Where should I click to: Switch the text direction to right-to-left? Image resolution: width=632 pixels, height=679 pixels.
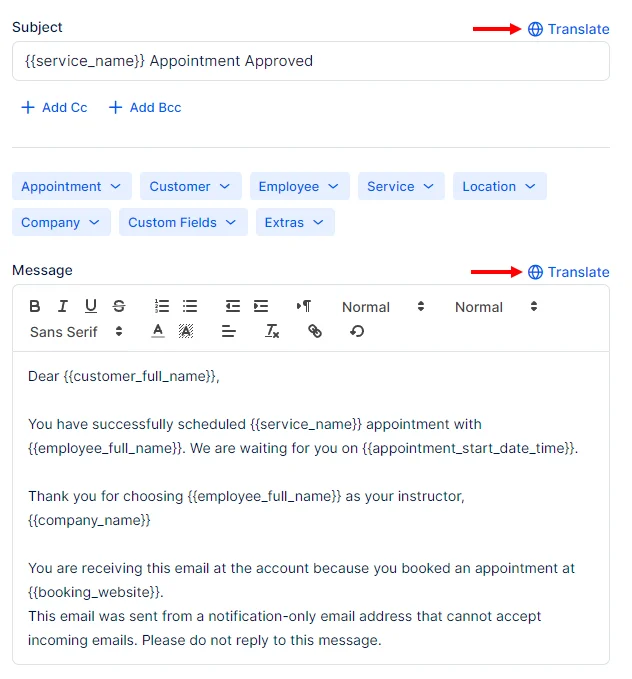(x=304, y=307)
